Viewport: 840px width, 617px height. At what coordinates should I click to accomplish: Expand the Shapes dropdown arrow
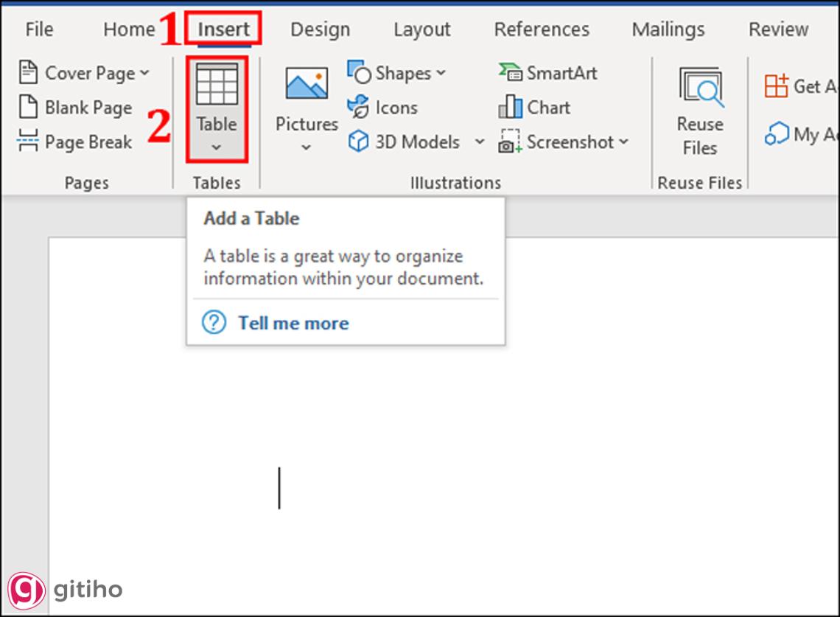441,73
